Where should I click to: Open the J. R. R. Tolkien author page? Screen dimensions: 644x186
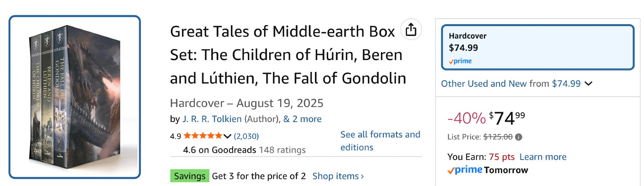(x=212, y=119)
